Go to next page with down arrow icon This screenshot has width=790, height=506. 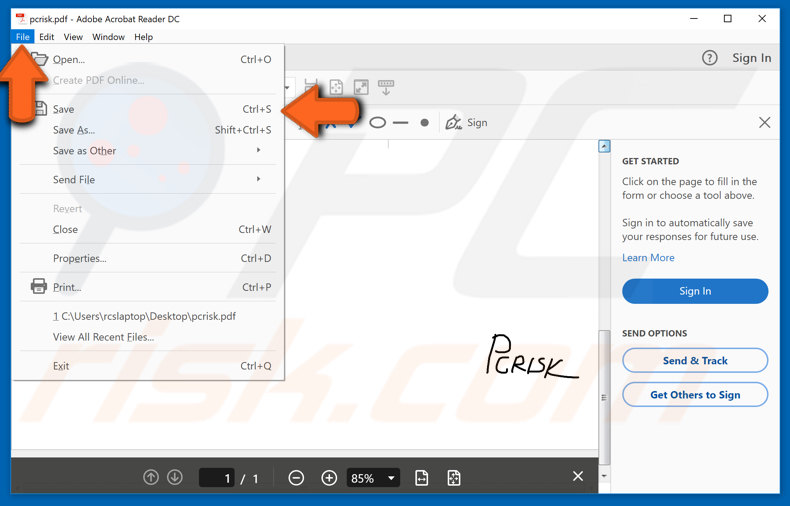175,477
